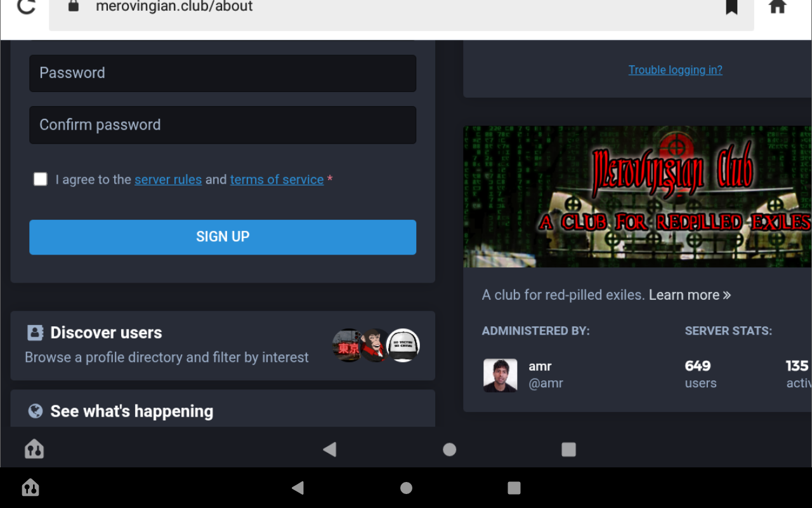Image resolution: width=812 pixels, height=508 pixels.
Task: Click the globe icon beside See what's happening
Action: click(36, 411)
